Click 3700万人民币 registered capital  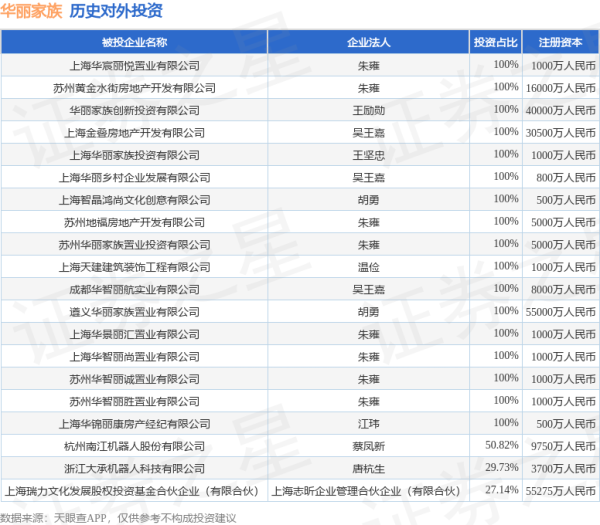pyautogui.click(x=563, y=468)
